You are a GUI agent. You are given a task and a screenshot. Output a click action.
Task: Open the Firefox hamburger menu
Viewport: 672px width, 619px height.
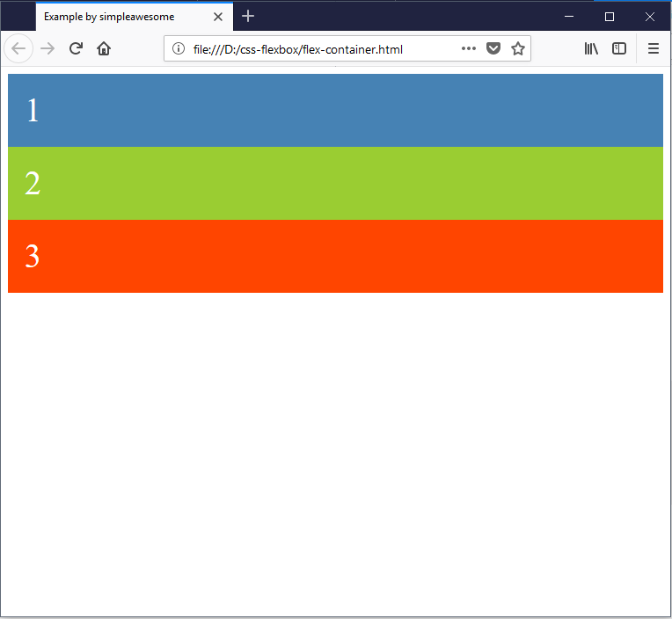654,48
